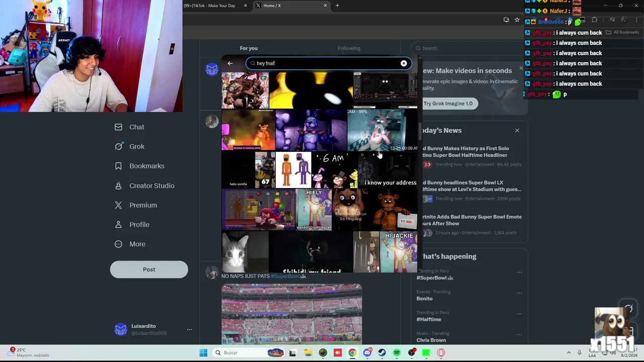Open Google Chrome from the taskbar

point(352,353)
